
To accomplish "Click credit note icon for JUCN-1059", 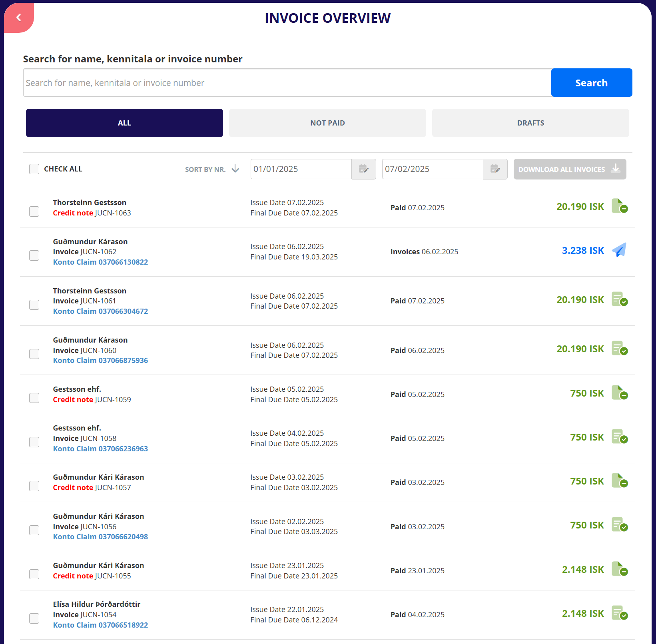I will tap(620, 393).
